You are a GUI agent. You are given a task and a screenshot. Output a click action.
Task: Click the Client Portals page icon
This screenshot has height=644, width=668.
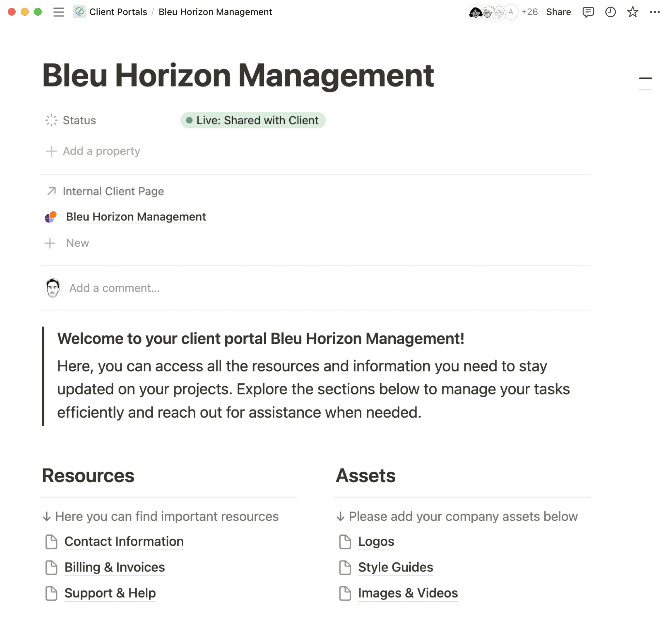tap(79, 12)
